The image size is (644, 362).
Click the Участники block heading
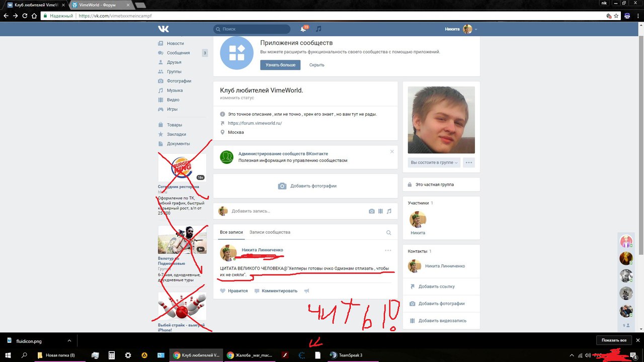(x=419, y=203)
